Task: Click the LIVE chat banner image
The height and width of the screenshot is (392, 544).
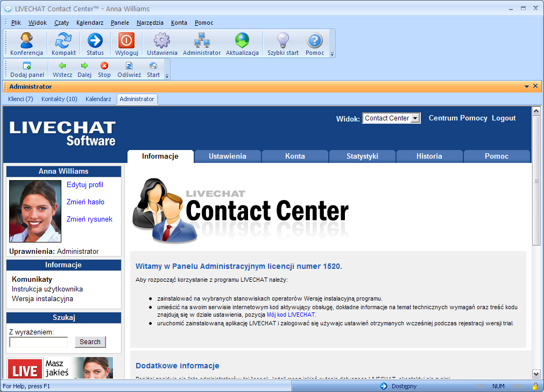Action: pyautogui.click(x=60, y=368)
